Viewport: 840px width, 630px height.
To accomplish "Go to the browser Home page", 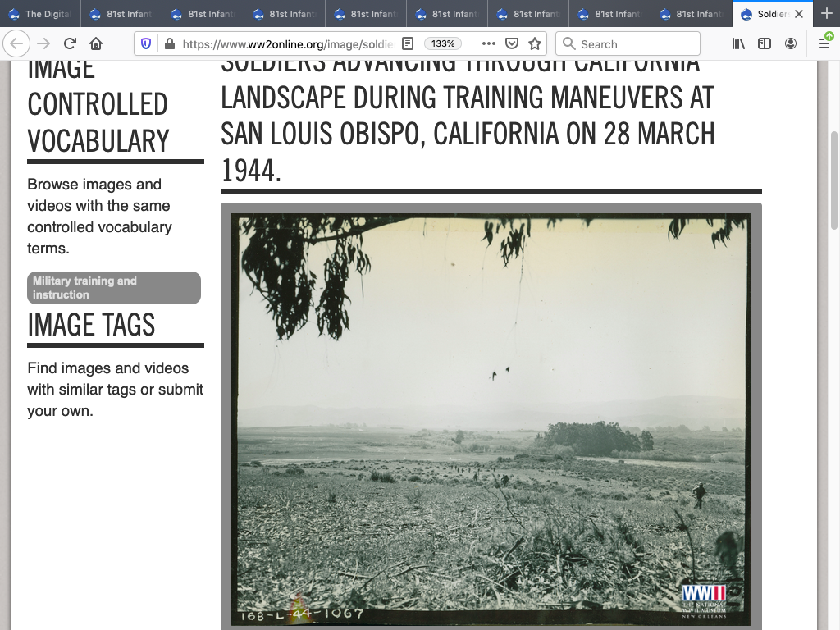I will pyautogui.click(x=96, y=43).
